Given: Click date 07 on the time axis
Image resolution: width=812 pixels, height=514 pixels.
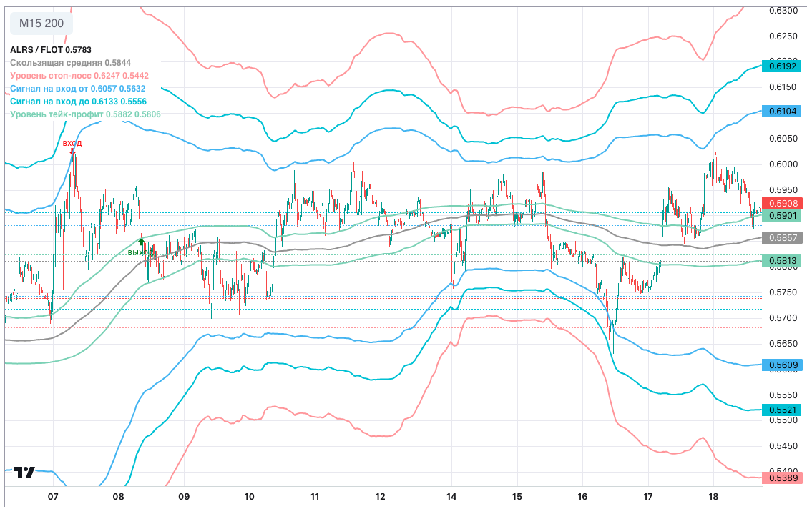Looking at the screenshot, I should [x=53, y=497].
